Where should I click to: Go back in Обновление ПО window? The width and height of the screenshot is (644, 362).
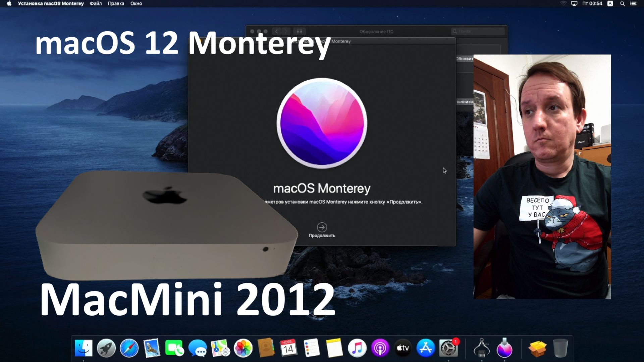pyautogui.click(x=276, y=31)
